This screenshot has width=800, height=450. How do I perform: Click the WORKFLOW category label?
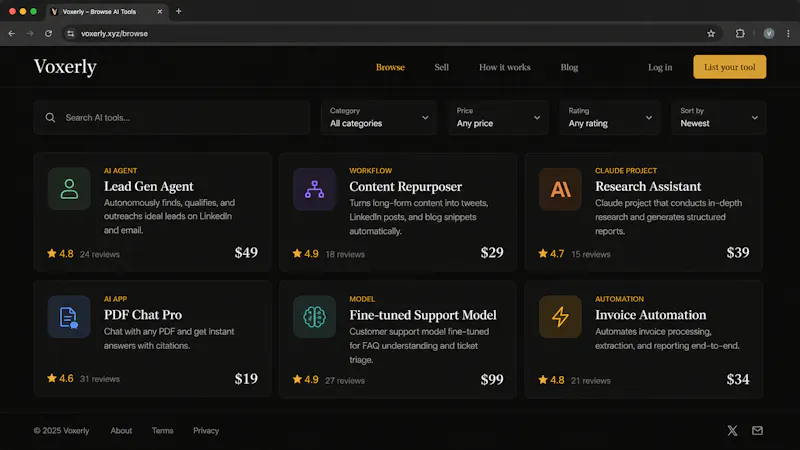pos(370,170)
